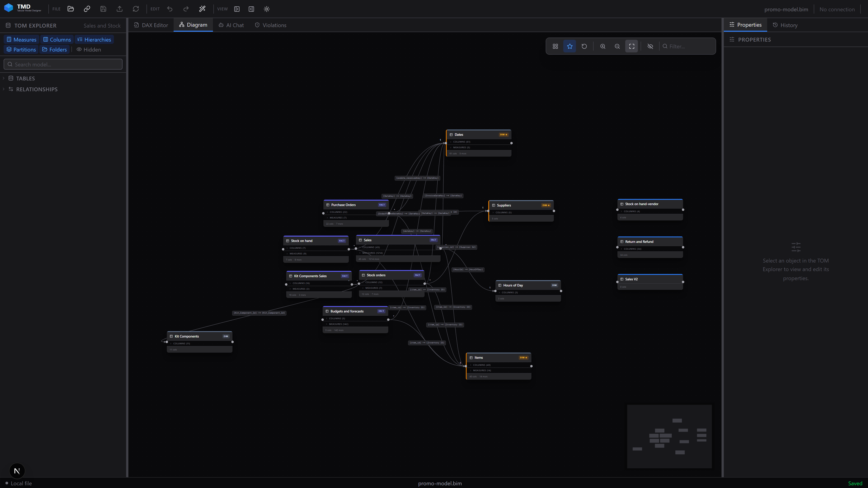Click the [HourId] → [HourOfDay] relationship label
The height and width of the screenshot is (488, 868).
point(468,270)
